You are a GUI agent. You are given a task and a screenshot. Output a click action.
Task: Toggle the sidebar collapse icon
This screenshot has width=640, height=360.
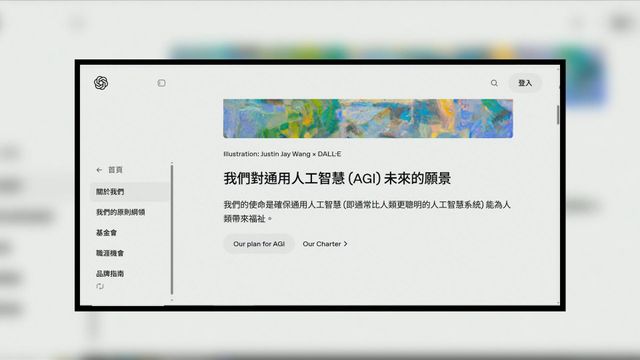tap(162, 83)
